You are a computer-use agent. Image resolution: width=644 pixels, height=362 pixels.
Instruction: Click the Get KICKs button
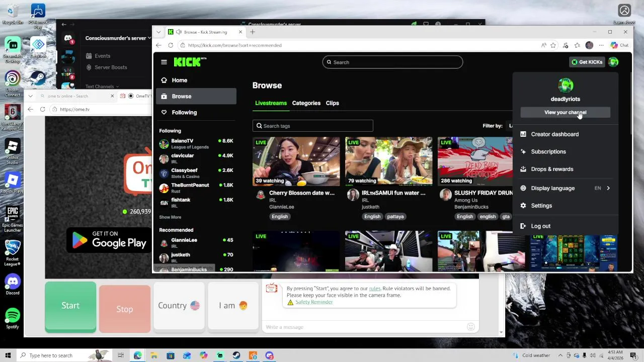coord(587,62)
